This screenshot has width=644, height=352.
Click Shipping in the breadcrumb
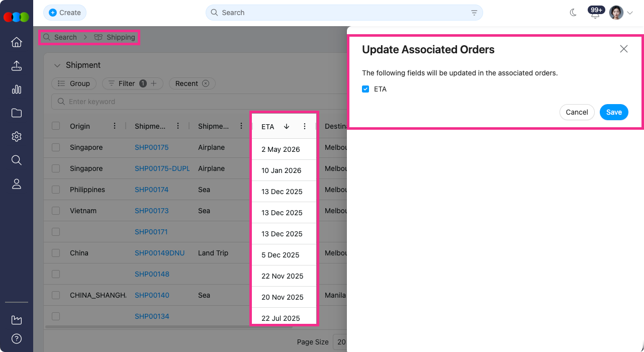pos(120,37)
